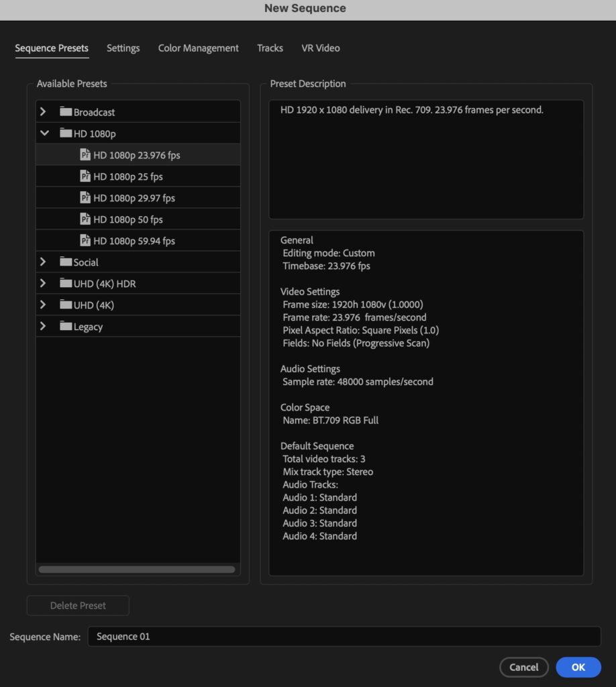Screen dimensions: 616x687
Task: Switch to the Tracks tab
Action: (270, 48)
